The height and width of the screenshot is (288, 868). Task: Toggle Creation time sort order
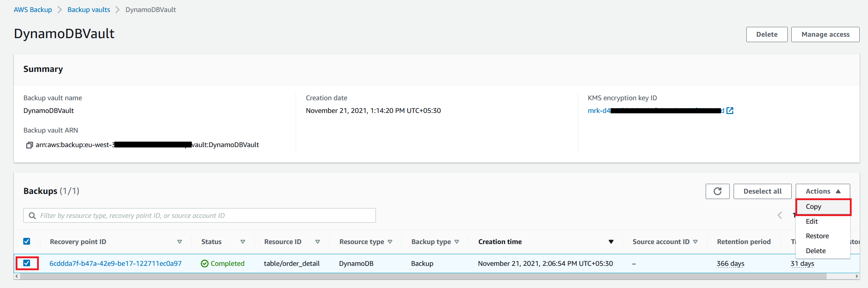pyautogui.click(x=611, y=242)
